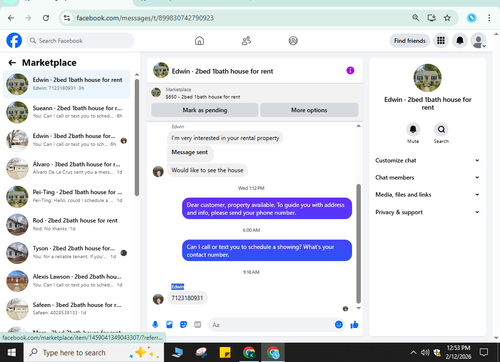Open the Groups icon in top navigation

(x=293, y=41)
